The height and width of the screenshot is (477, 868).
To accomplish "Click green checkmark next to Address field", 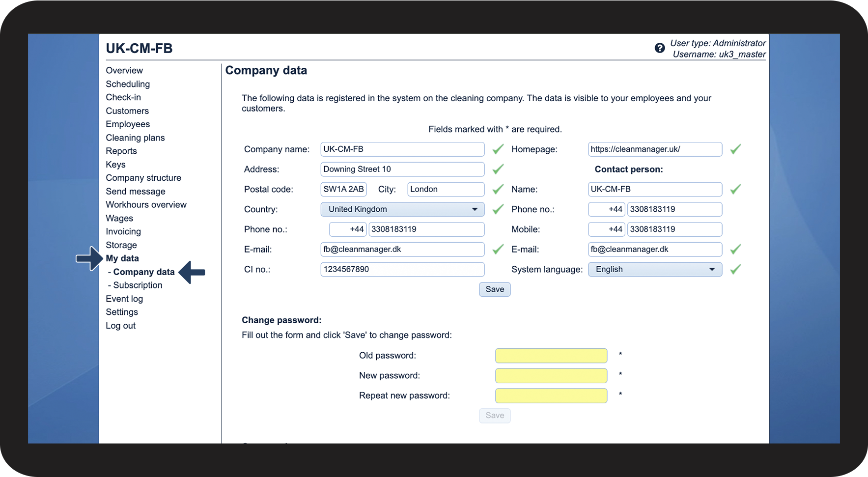I will (x=498, y=169).
